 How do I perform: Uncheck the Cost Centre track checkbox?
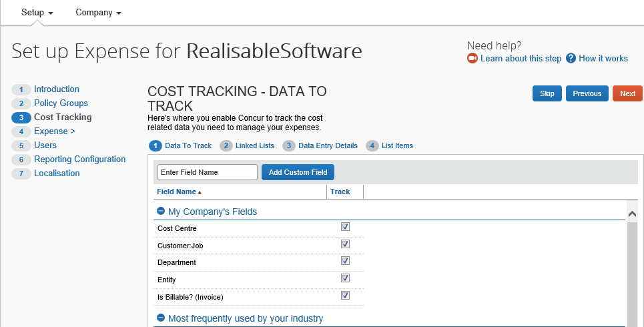[345, 227]
